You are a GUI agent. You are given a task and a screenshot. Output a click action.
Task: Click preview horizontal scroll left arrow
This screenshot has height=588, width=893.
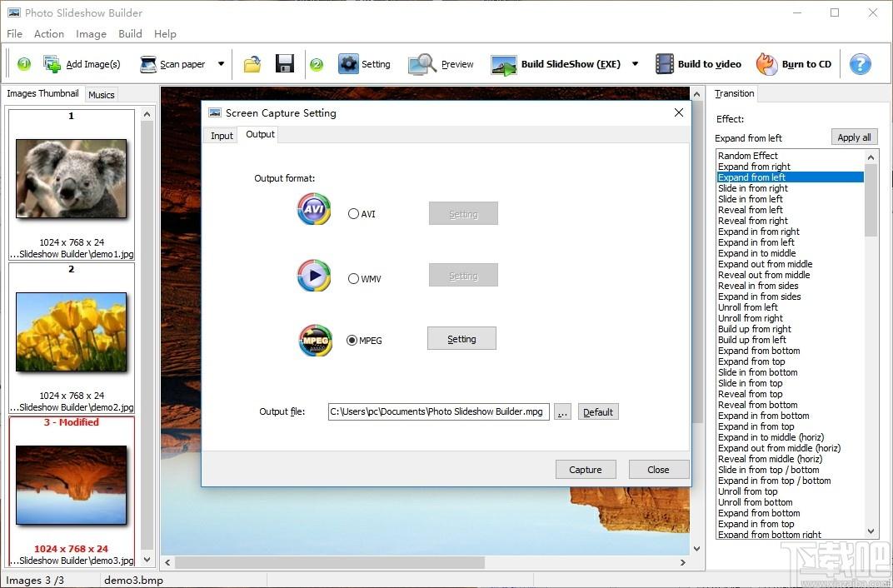tap(167, 562)
